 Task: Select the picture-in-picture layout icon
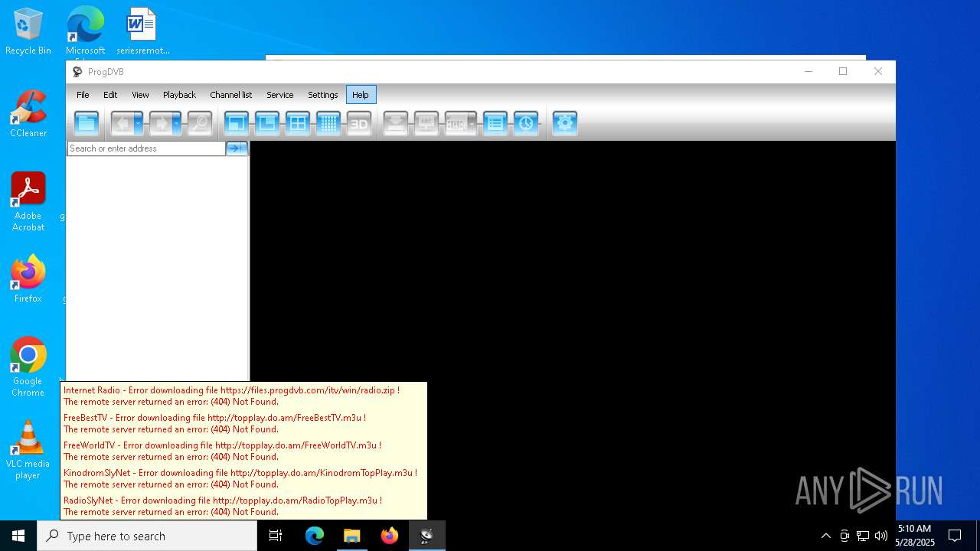coord(267,123)
